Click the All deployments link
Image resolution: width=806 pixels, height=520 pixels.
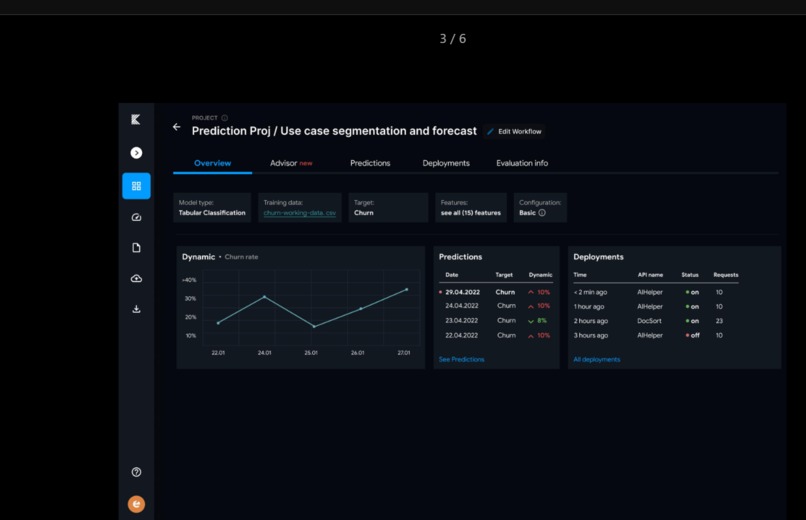(x=596, y=359)
